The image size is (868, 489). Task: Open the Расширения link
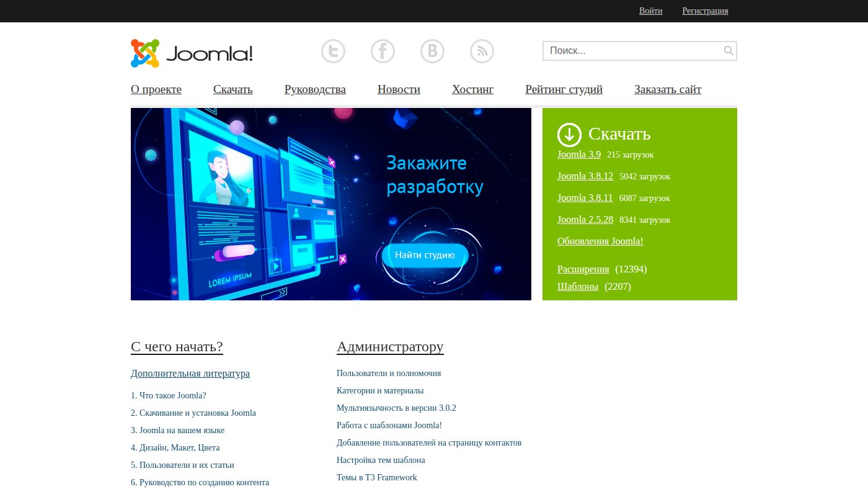(x=583, y=269)
